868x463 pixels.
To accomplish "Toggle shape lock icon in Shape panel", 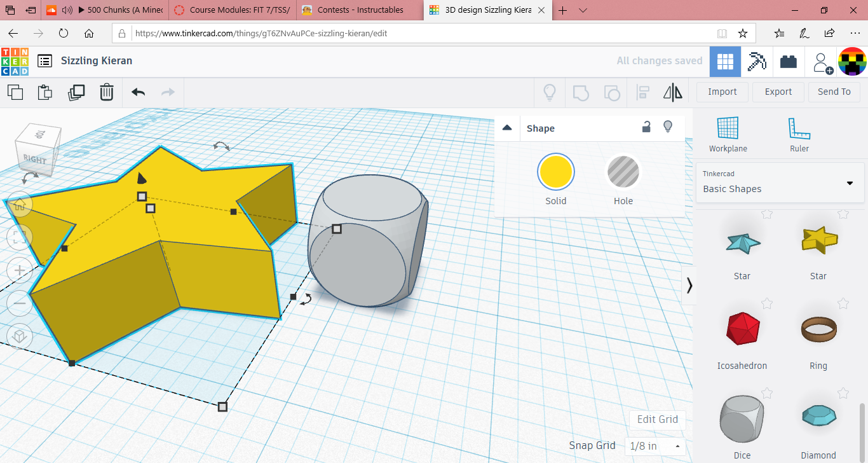I will 646,127.
